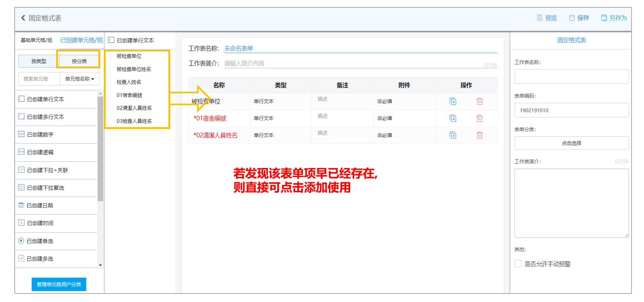Delete the 01宿舍編號 table row
This screenshot has width=644, height=302.
pyautogui.click(x=480, y=118)
